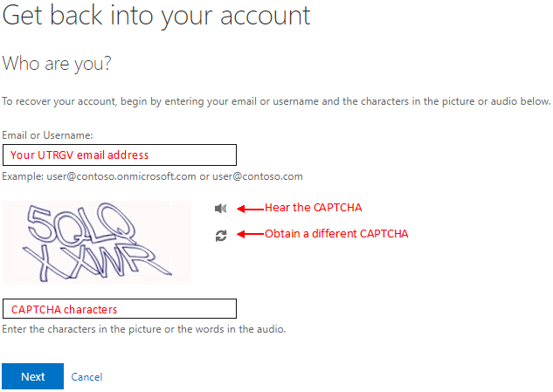Click the red arrow pointing at the refresh icon

[x=251, y=234]
